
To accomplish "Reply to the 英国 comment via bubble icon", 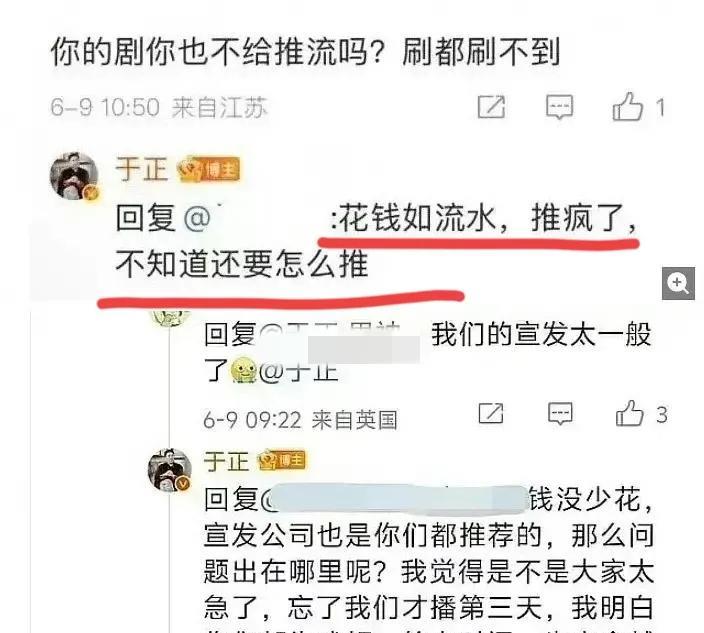I will pos(560,413).
